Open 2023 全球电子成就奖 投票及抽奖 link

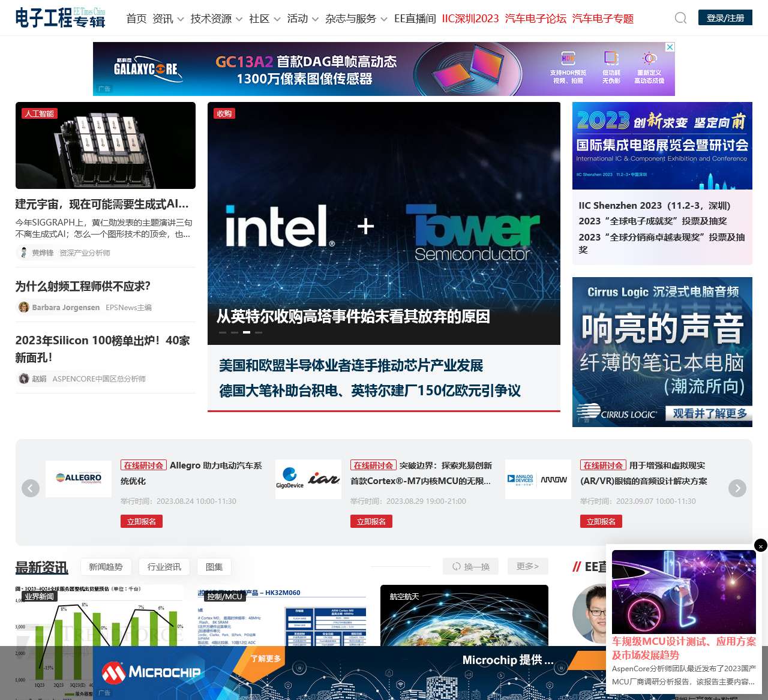(653, 221)
